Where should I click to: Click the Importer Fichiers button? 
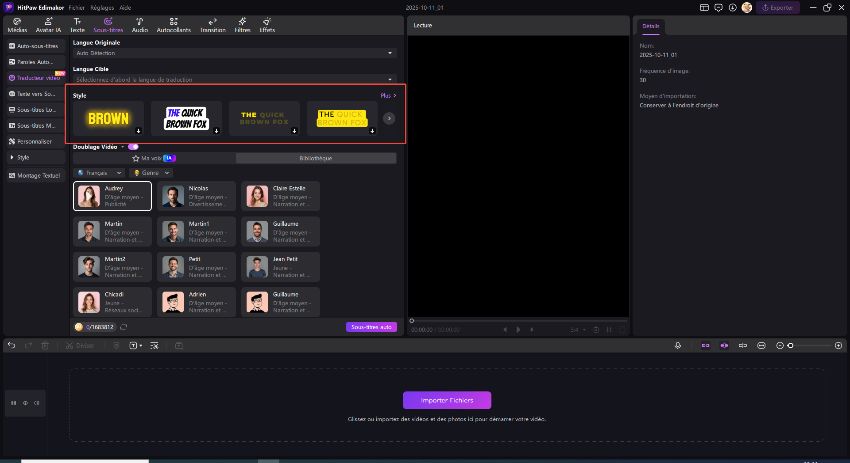click(x=447, y=400)
